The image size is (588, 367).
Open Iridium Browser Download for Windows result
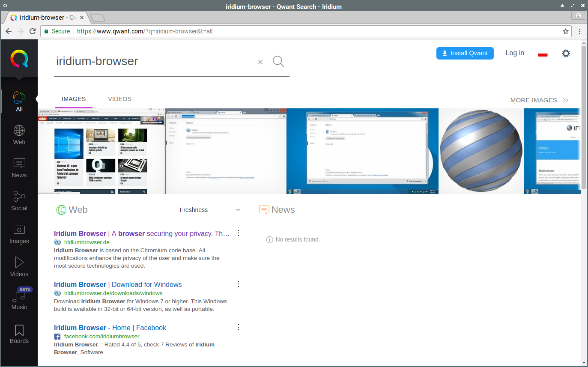118,284
